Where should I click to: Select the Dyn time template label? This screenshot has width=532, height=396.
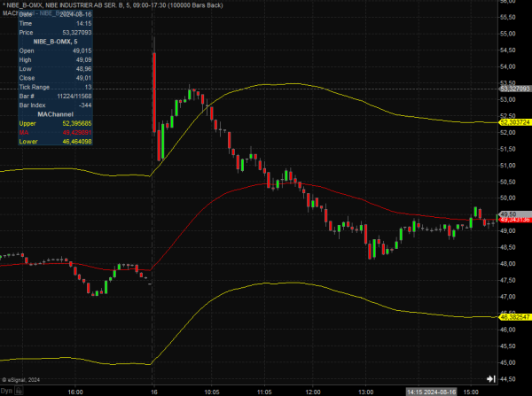coord(6,391)
